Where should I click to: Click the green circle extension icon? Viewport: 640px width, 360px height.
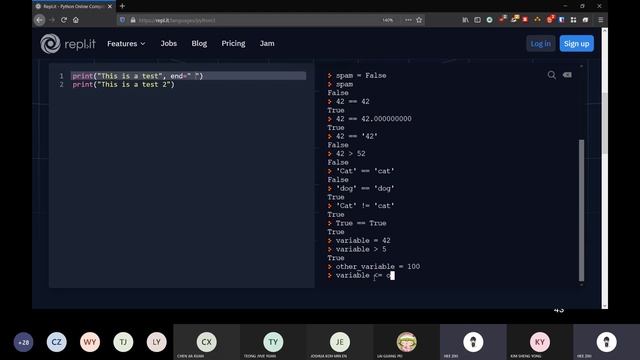(x=489, y=20)
